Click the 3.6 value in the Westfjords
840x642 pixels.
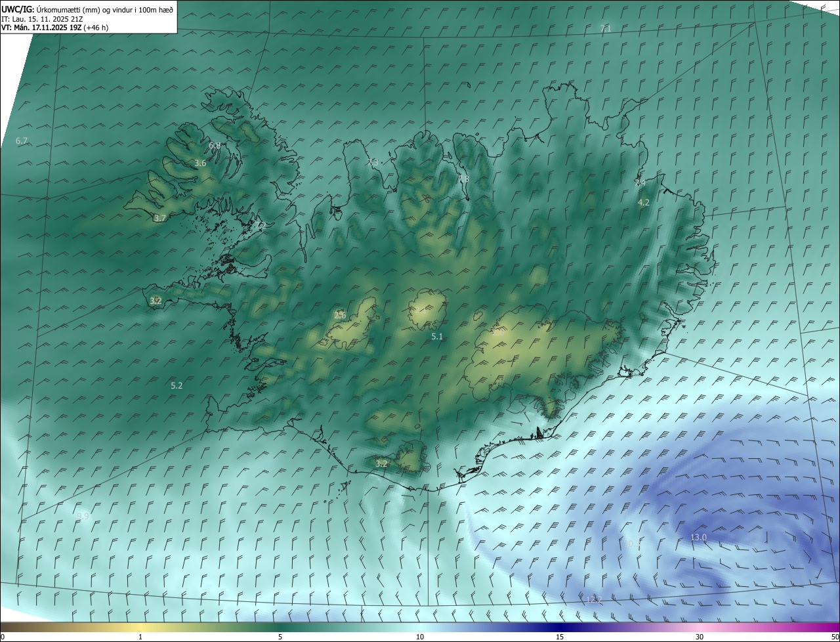[201, 163]
